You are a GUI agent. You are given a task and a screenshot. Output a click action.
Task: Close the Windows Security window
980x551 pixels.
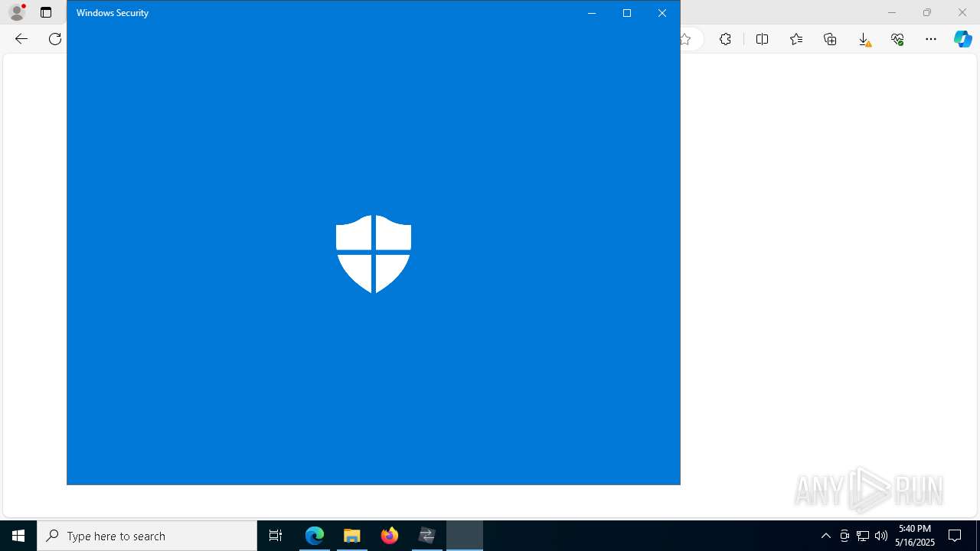tap(662, 13)
